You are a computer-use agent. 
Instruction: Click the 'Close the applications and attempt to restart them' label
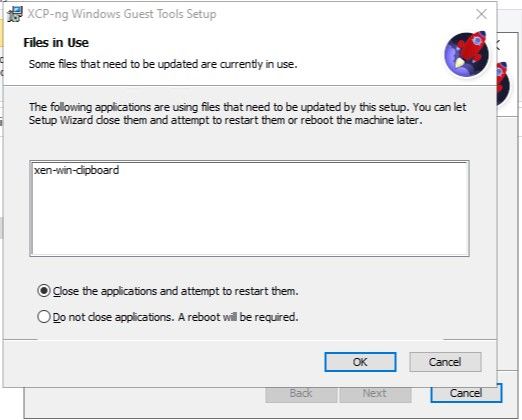175,291
